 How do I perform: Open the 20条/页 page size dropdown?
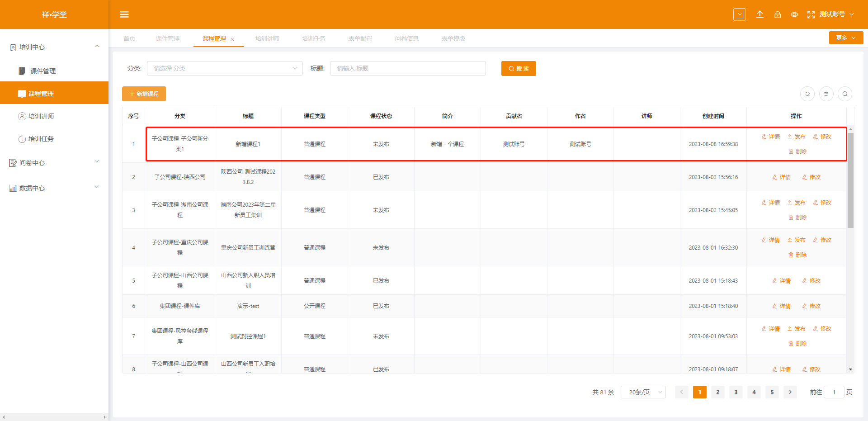tap(643, 392)
